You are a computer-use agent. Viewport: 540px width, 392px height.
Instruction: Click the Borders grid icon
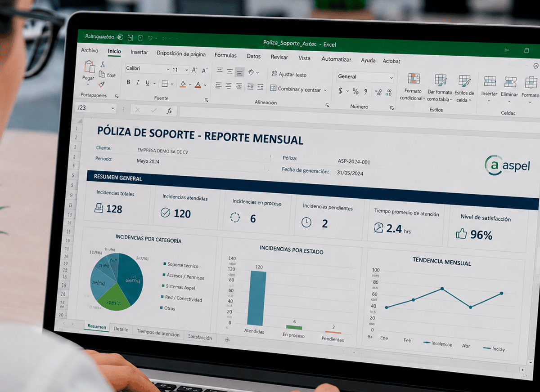pyautogui.click(x=165, y=83)
